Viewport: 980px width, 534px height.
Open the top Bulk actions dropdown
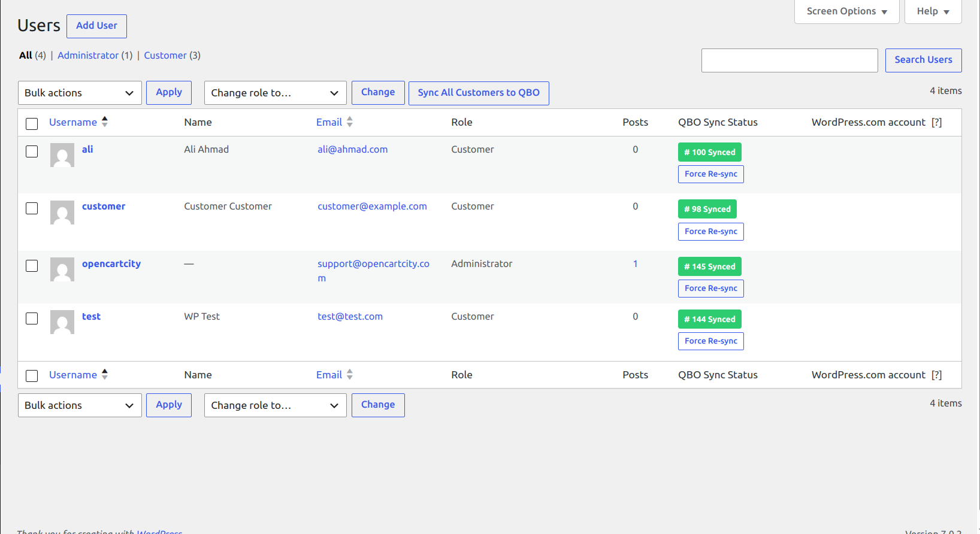tap(80, 93)
